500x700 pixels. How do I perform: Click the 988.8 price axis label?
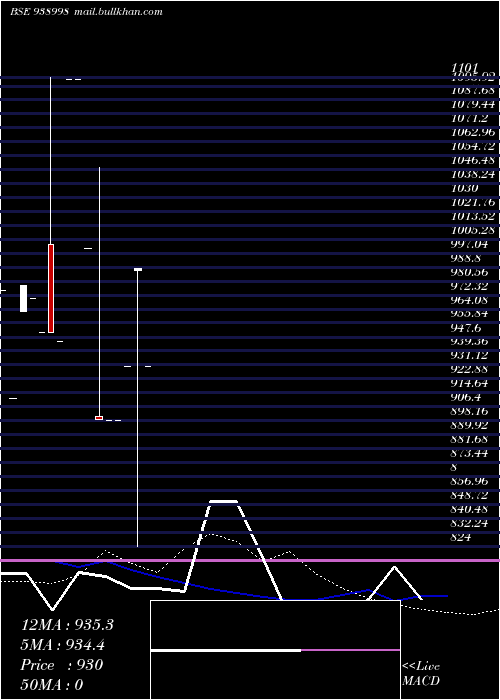466,258
